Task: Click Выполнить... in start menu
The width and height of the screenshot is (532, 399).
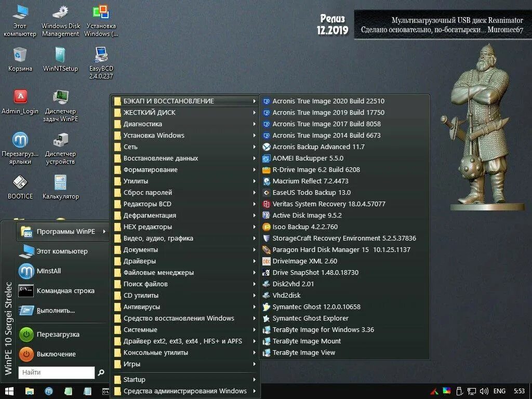Action: (63, 311)
